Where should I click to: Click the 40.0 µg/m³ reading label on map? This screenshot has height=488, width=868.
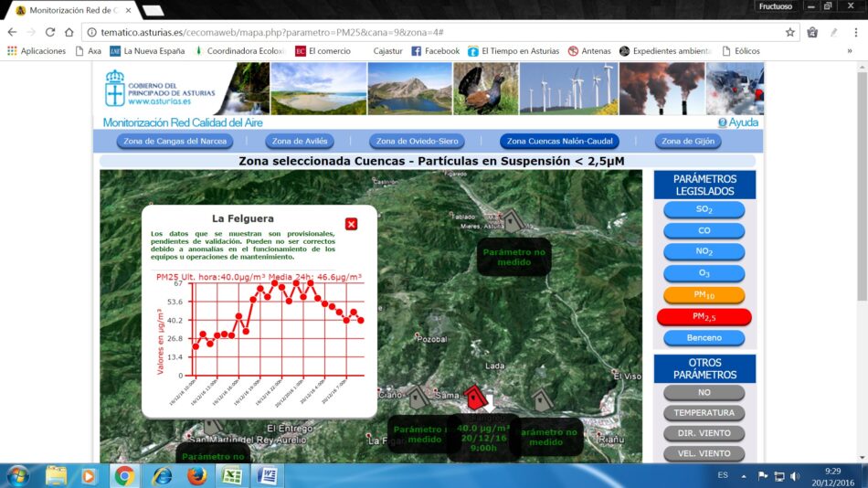coord(482,438)
